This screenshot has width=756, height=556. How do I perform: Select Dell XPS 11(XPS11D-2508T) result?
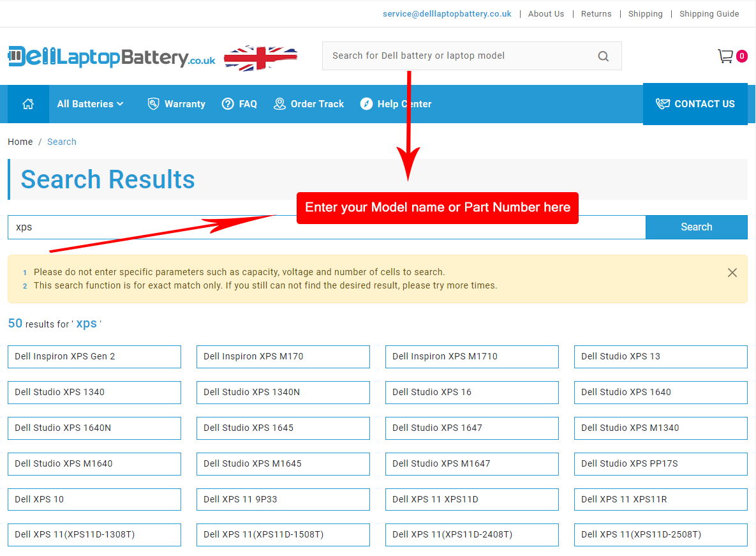(661, 535)
